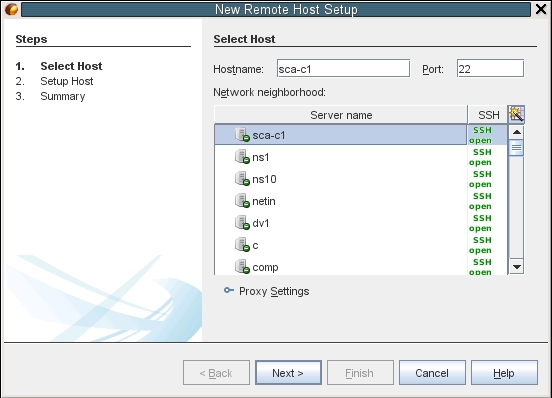Click the server icon next to ns1
552x398 pixels.
tap(242, 157)
